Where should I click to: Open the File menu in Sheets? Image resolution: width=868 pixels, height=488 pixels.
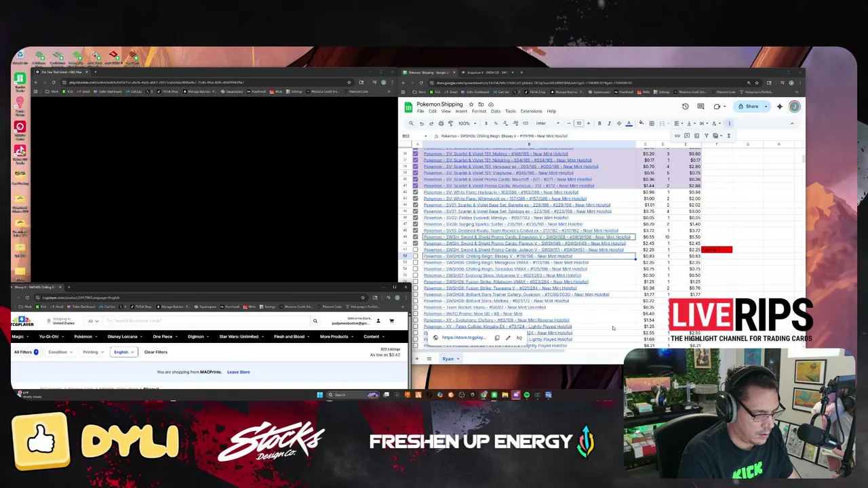[x=420, y=111]
